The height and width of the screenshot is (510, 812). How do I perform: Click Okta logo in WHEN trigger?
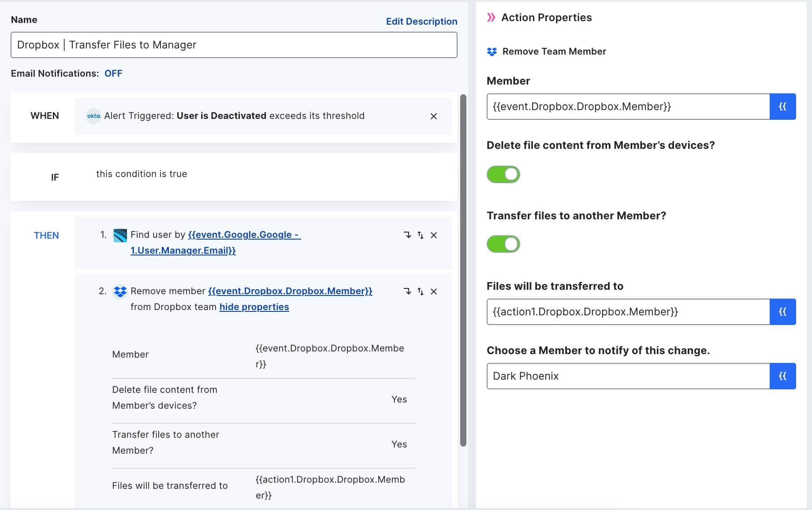coord(93,116)
